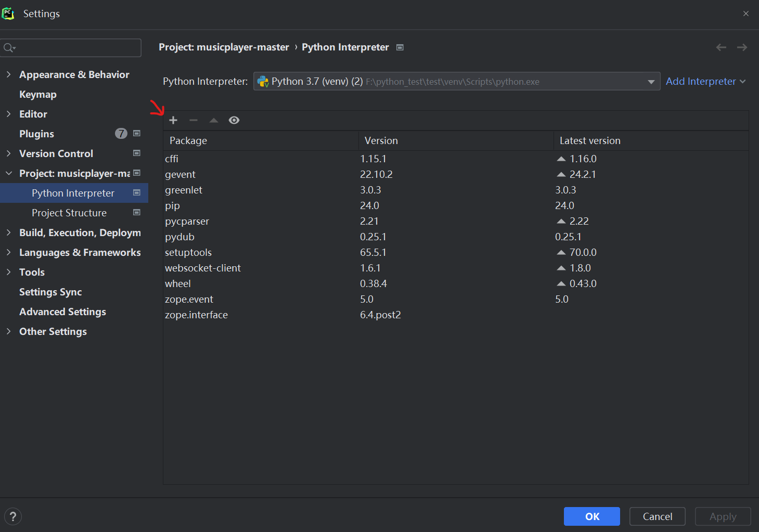Click upgrade arrow for pycparser latest version
The width and height of the screenshot is (759, 532).
click(561, 221)
